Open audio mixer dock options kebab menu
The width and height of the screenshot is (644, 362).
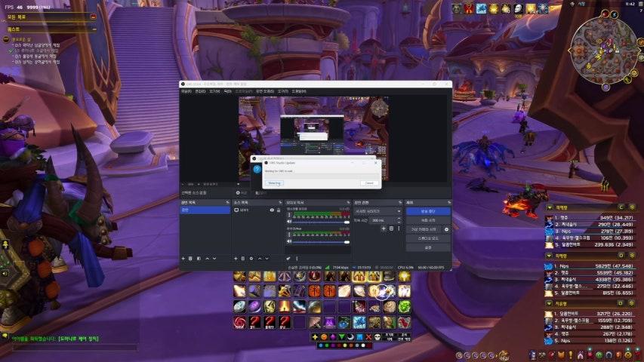[x=297, y=259]
